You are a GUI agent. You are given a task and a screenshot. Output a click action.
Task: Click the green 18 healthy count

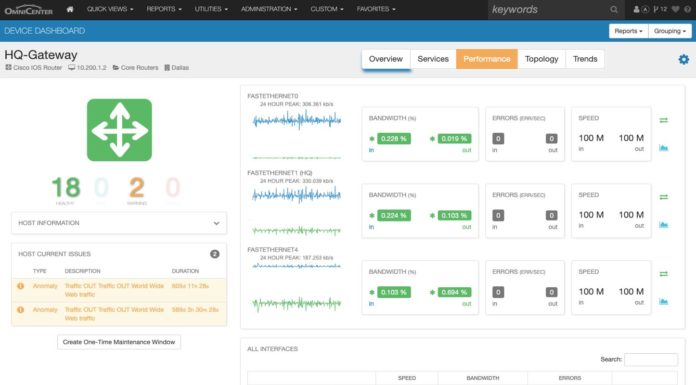(66, 187)
